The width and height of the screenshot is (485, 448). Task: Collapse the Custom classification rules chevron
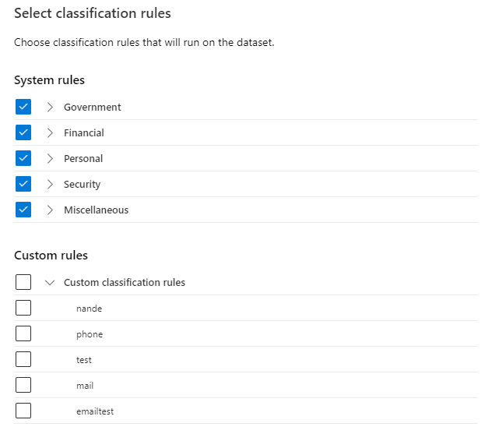[50, 282]
